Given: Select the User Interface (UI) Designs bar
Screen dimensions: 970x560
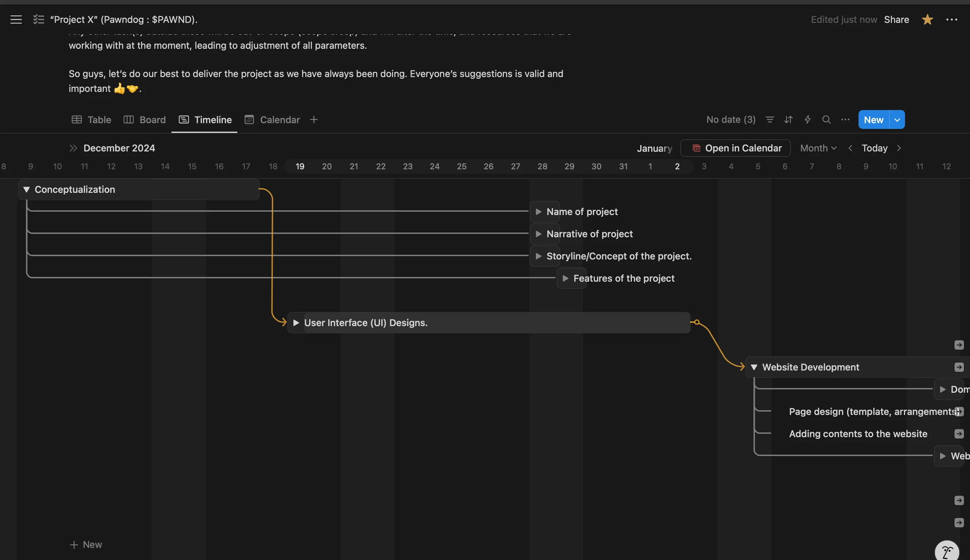Looking at the screenshot, I should point(489,322).
